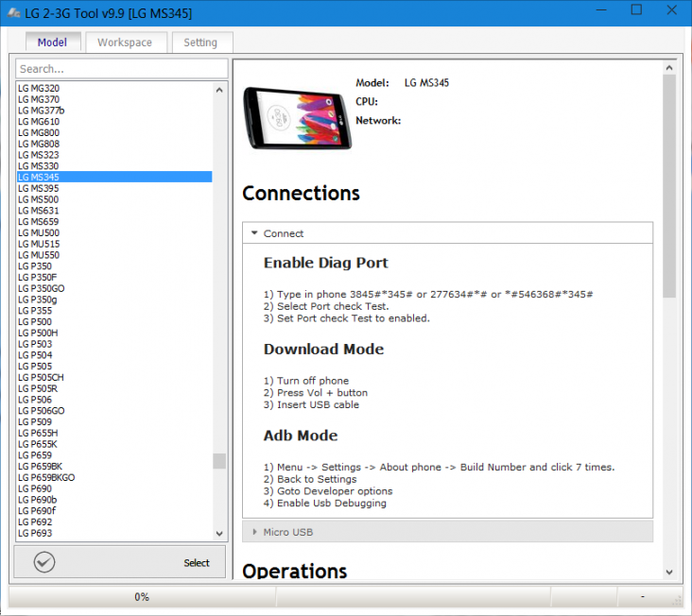Select LG MG800 in model list
This screenshot has width=692, height=616.
click(114, 132)
